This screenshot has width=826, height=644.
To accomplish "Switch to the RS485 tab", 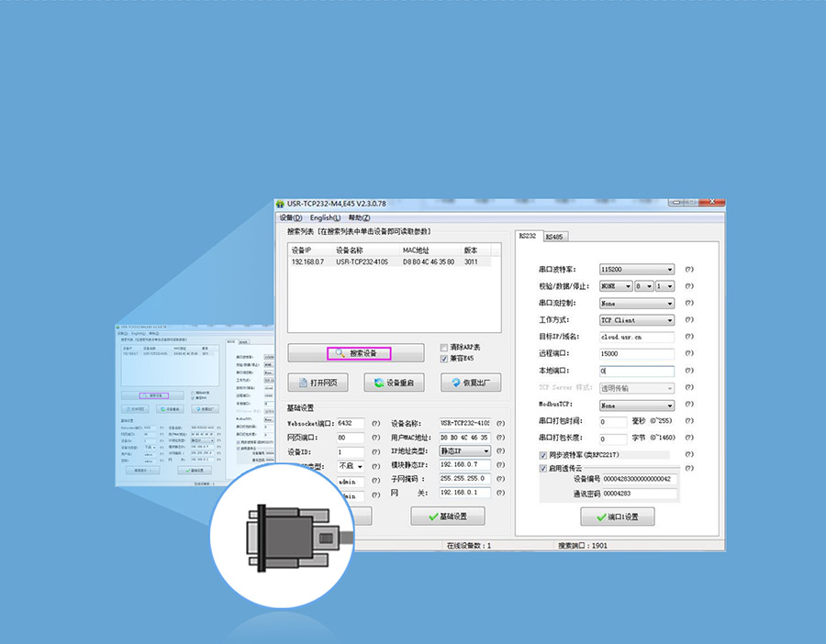I will pos(554,237).
